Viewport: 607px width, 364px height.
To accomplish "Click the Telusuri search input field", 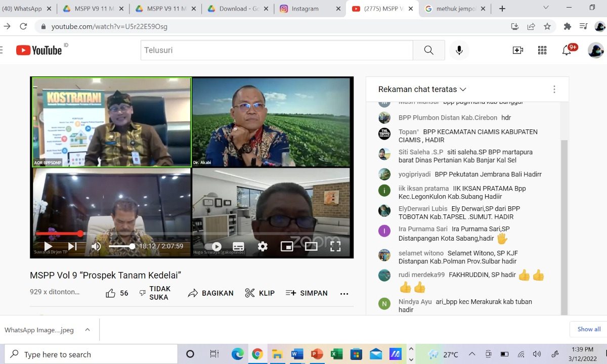I will pyautogui.click(x=276, y=50).
